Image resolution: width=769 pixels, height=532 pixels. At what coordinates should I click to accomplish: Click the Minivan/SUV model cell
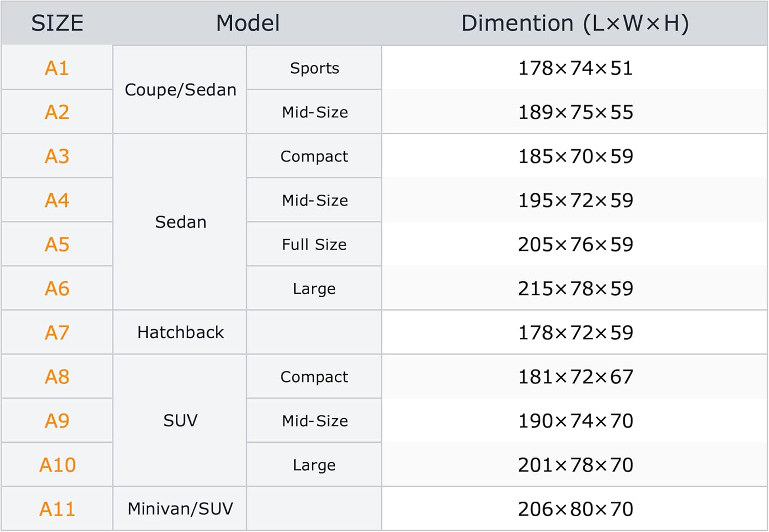180,509
